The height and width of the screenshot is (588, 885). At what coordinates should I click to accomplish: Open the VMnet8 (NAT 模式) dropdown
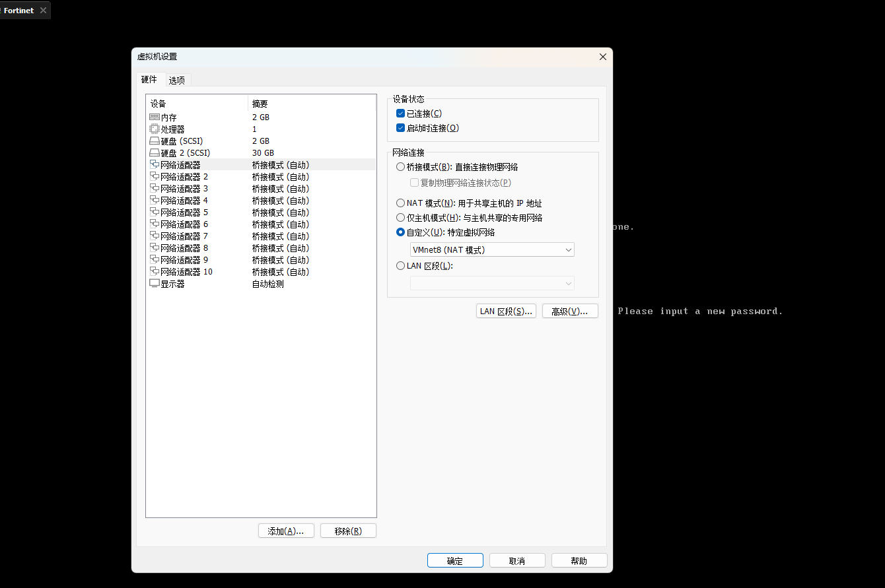492,250
